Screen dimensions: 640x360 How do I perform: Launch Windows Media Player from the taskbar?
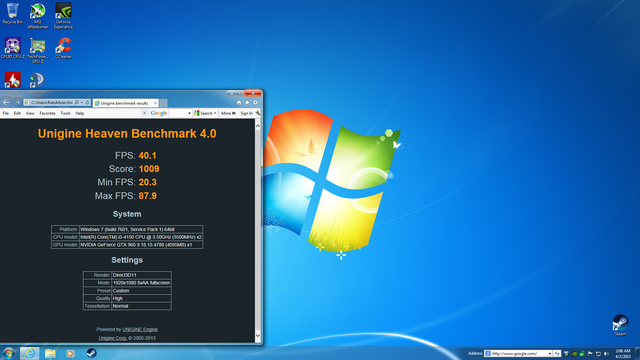pyautogui.click(x=70, y=353)
